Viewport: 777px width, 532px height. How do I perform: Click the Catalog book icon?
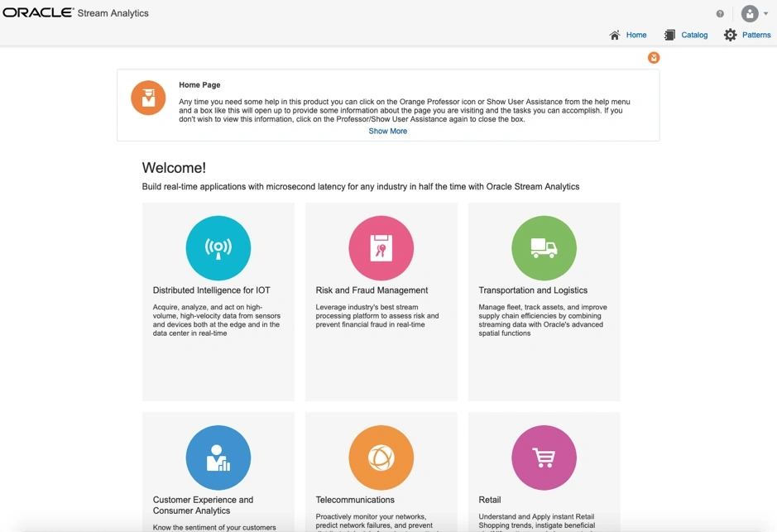669,36
